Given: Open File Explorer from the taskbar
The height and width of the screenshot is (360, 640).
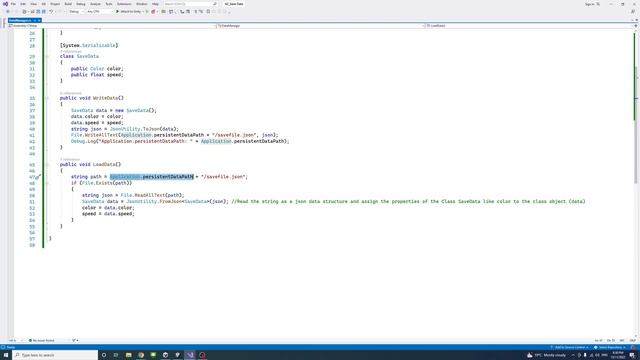Looking at the screenshot, I should tap(129, 355).
